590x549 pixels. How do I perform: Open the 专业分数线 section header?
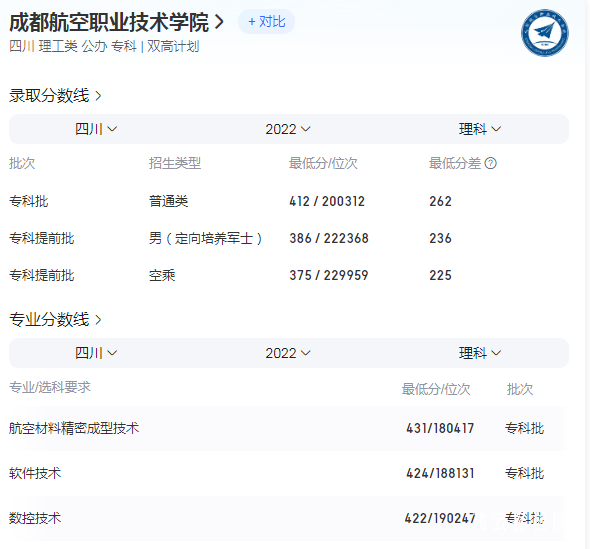55,319
